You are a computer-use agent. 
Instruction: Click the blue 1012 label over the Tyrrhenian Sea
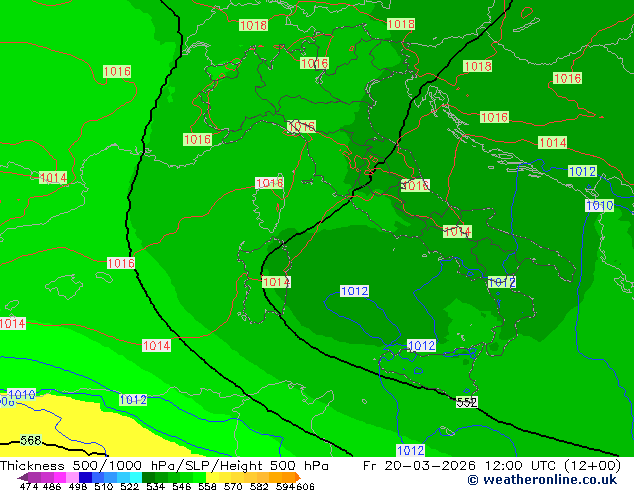(x=354, y=291)
